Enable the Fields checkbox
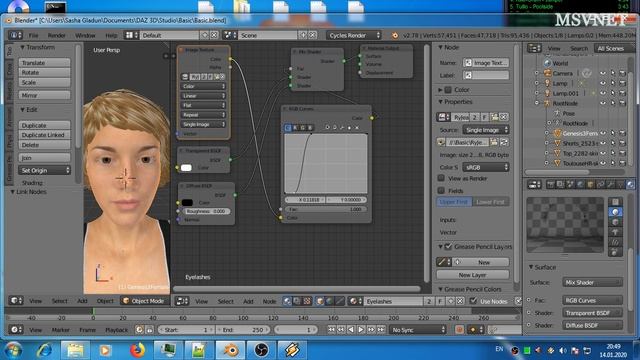640x360 pixels. 441,190
